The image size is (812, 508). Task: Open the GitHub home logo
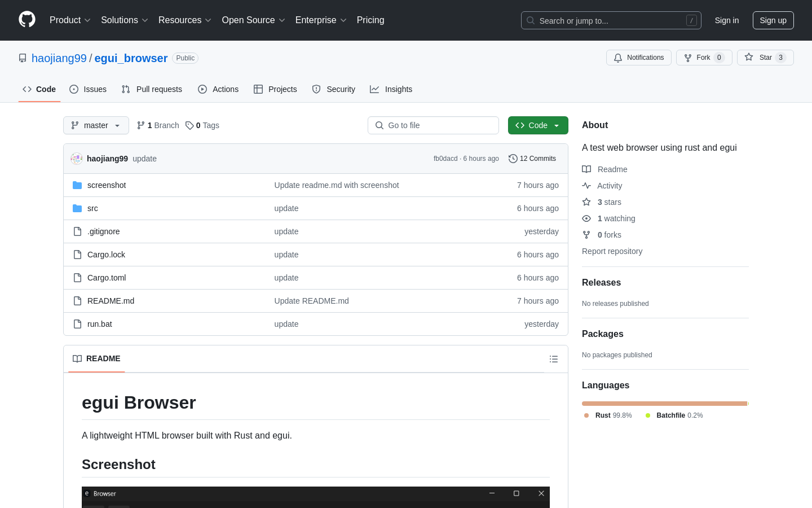tap(27, 20)
